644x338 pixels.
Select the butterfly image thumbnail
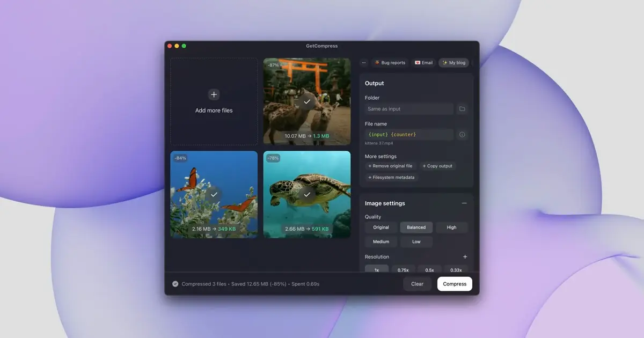[x=214, y=194]
